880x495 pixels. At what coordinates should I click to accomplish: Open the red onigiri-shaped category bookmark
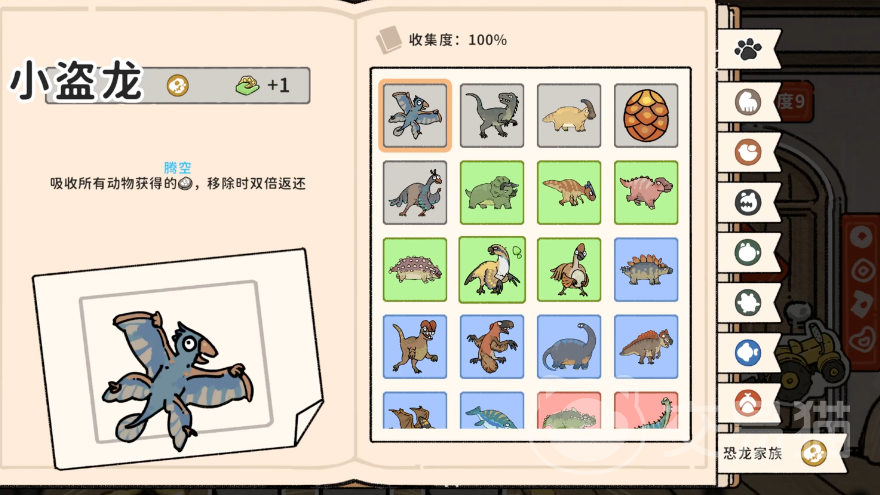(x=748, y=404)
